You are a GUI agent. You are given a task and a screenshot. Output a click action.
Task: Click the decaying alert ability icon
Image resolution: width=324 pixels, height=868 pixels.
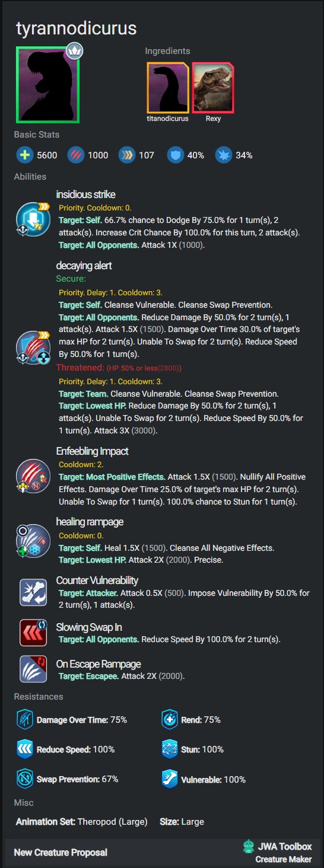(34, 348)
